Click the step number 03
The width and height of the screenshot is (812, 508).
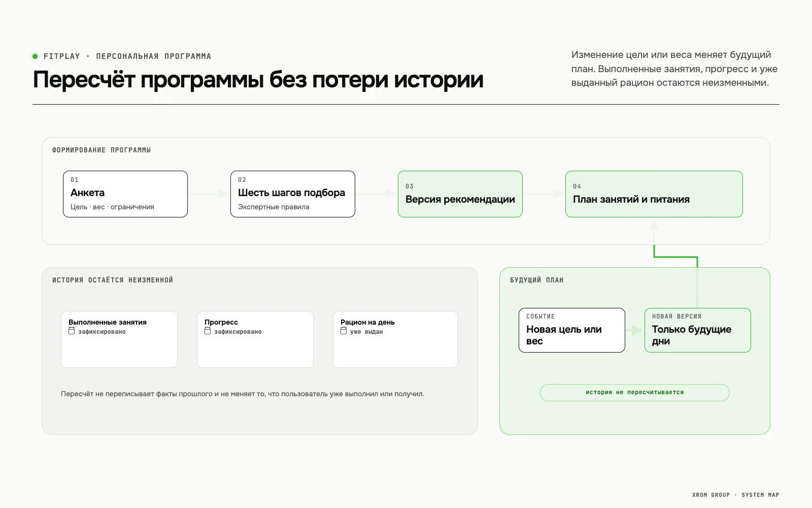coord(410,186)
